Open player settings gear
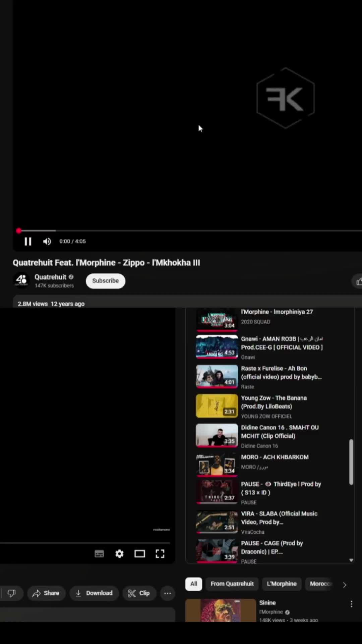Viewport: 362px width, 644px height. click(x=119, y=554)
